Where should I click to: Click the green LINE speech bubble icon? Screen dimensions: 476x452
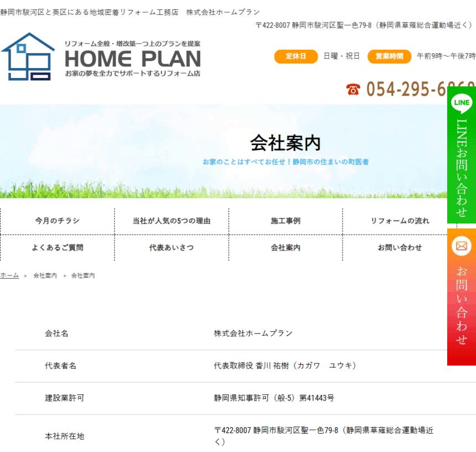(461, 102)
